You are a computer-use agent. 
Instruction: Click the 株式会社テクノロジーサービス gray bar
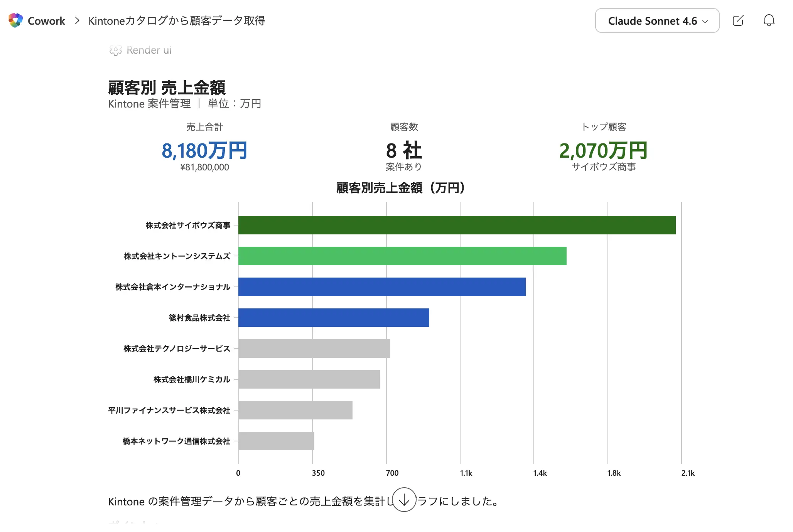click(314, 348)
